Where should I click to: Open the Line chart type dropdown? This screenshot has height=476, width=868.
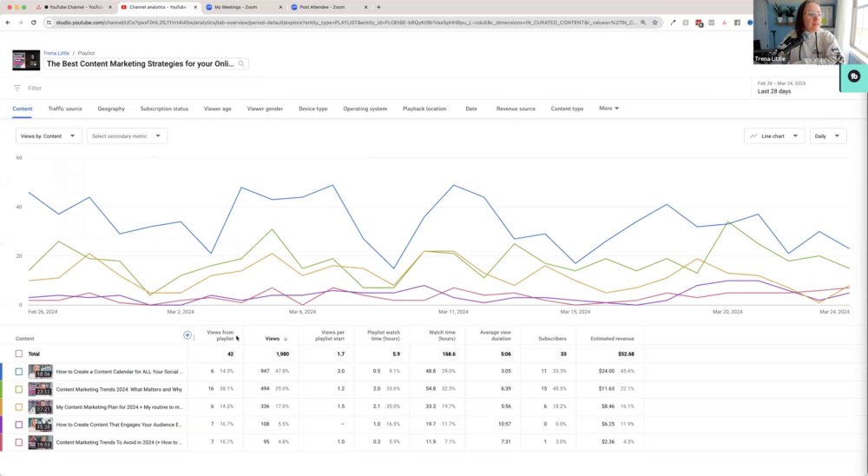click(774, 136)
